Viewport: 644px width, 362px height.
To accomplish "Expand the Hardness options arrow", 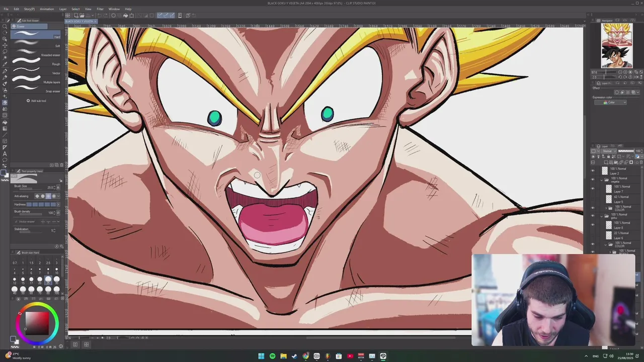I will [58, 204].
